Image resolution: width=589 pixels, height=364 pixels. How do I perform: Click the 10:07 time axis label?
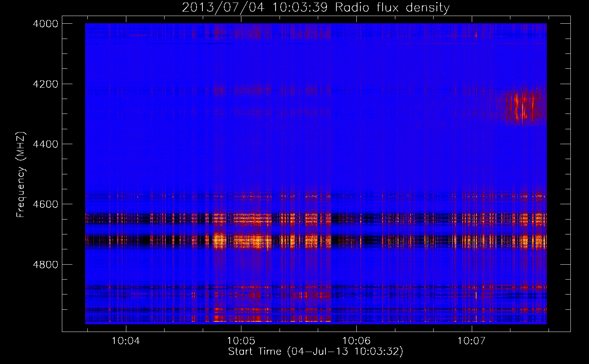(x=472, y=341)
